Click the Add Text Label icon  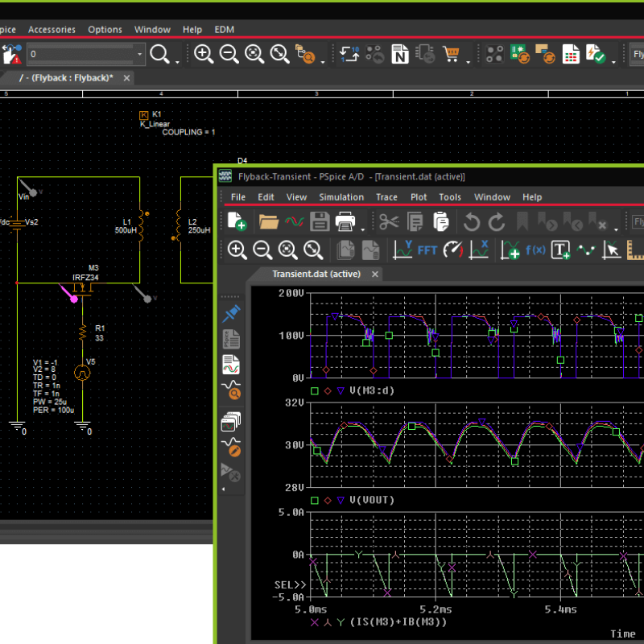click(561, 250)
